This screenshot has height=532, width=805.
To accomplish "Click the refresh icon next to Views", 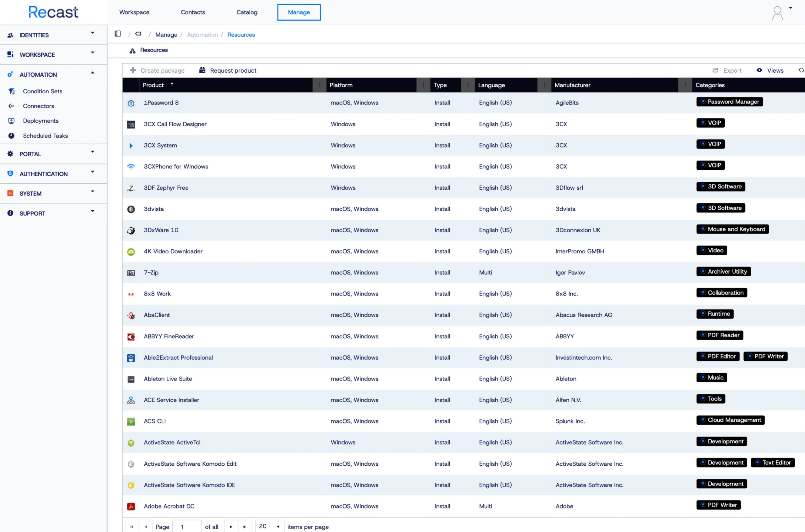I will pos(801,70).
